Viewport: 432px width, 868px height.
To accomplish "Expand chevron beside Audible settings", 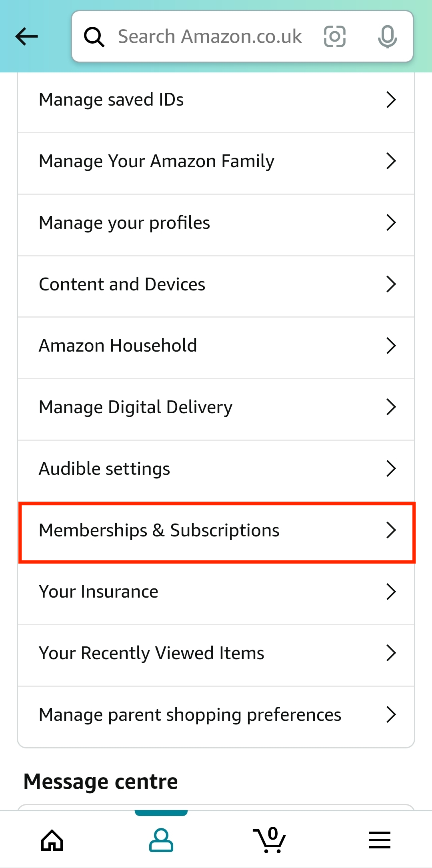I will point(391,468).
